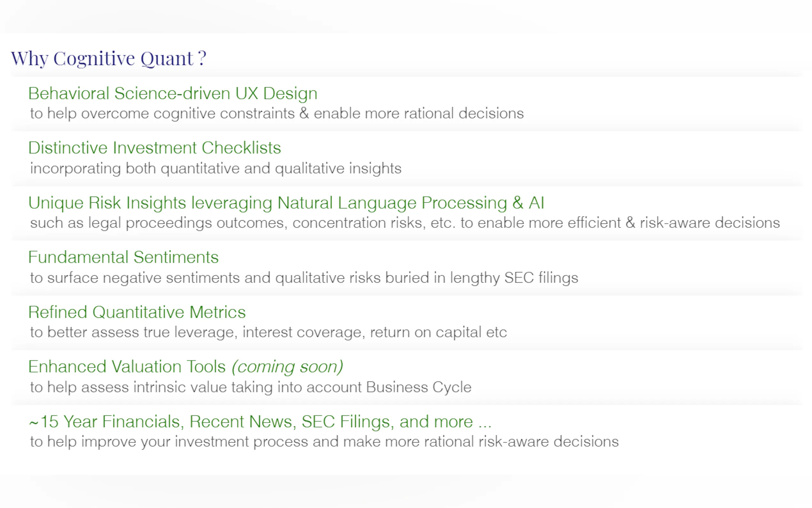Image resolution: width=812 pixels, height=508 pixels.
Task: Click the "Unique Risk Insights" heading words
Action: [107, 203]
